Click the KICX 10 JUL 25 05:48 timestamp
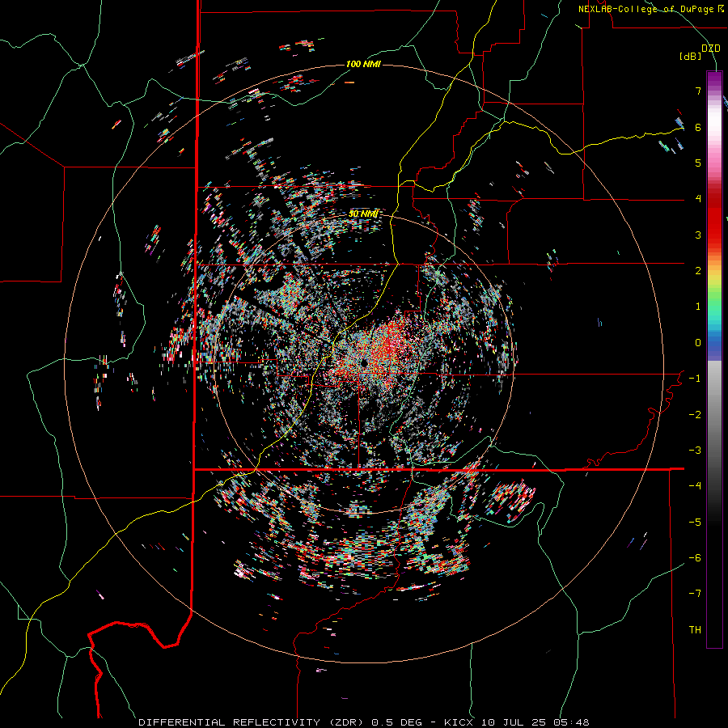This screenshot has width=728, height=728. (516, 722)
